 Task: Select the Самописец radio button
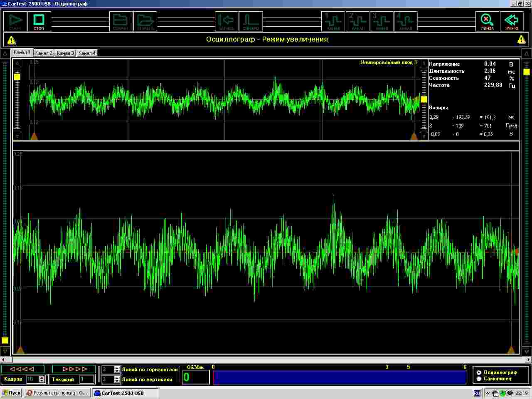(479, 379)
